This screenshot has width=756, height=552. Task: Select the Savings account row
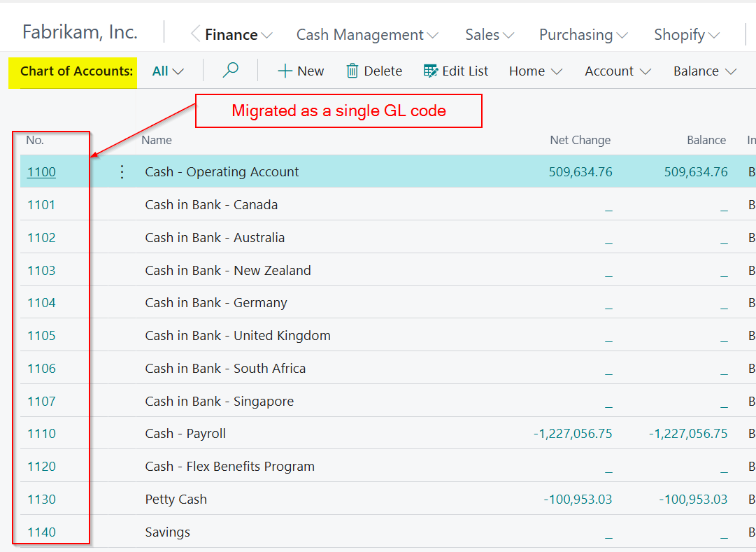[x=168, y=532]
